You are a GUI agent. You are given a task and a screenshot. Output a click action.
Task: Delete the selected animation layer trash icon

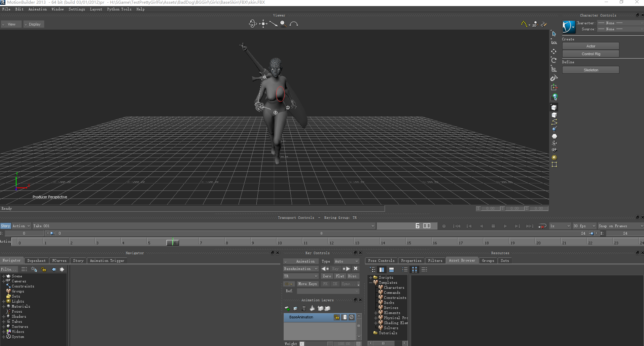pos(304,308)
